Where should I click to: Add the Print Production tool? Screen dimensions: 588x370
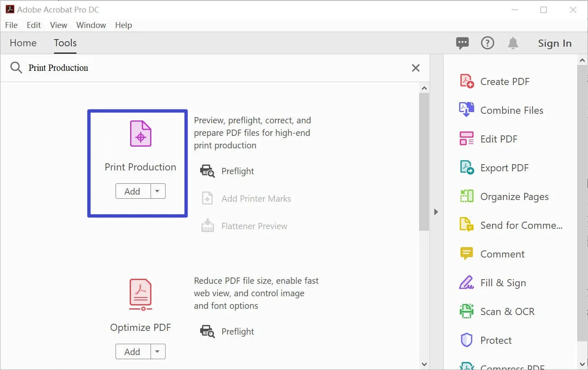click(x=133, y=191)
